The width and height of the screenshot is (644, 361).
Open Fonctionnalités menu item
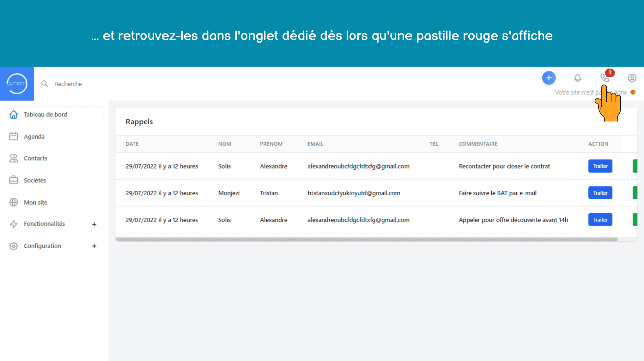tap(44, 224)
